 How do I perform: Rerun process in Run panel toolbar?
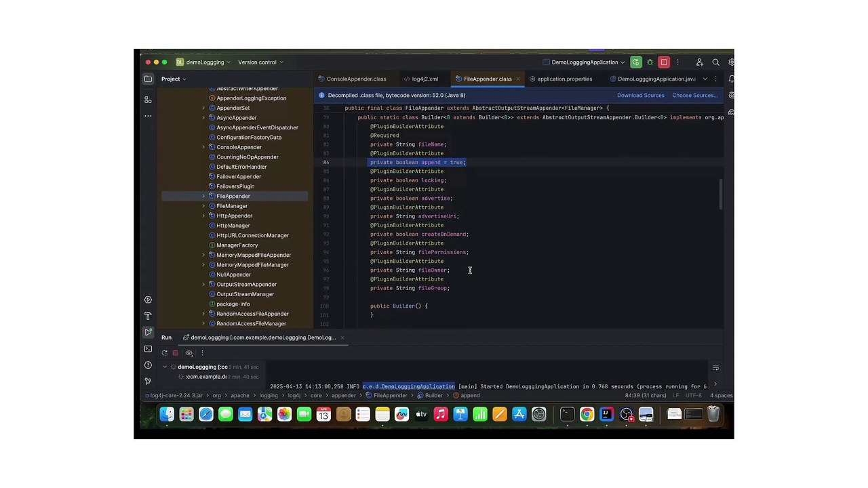click(164, 352)
